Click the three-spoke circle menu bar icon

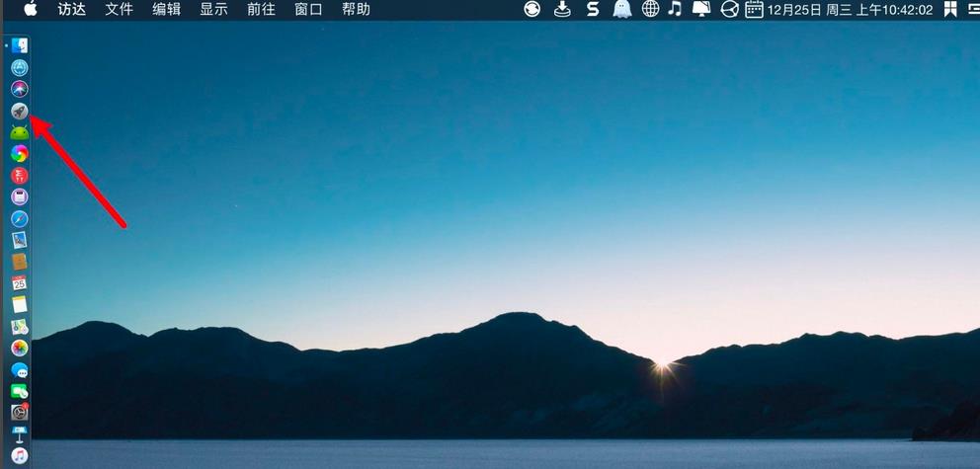729,9
